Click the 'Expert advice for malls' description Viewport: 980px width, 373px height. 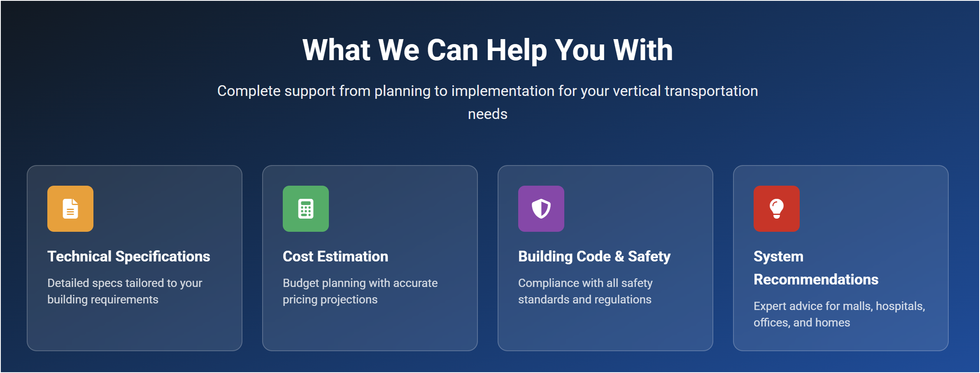coord(839,314)
